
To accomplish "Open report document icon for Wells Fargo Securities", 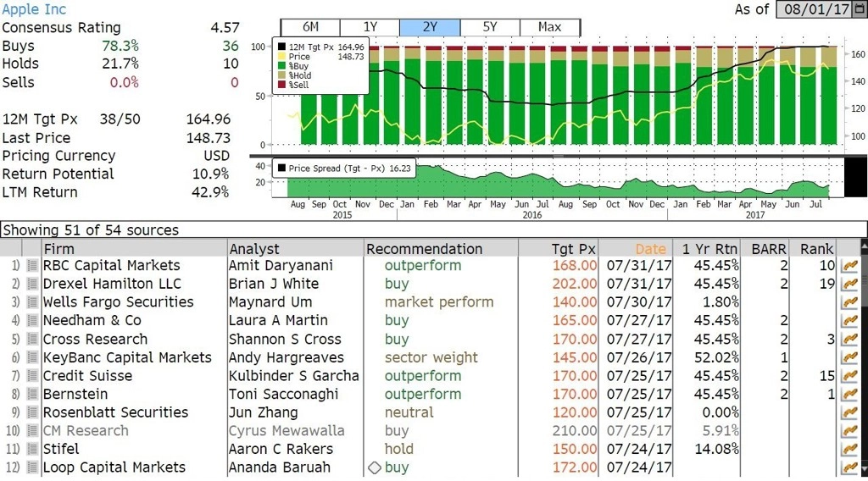I will (32, 301).
